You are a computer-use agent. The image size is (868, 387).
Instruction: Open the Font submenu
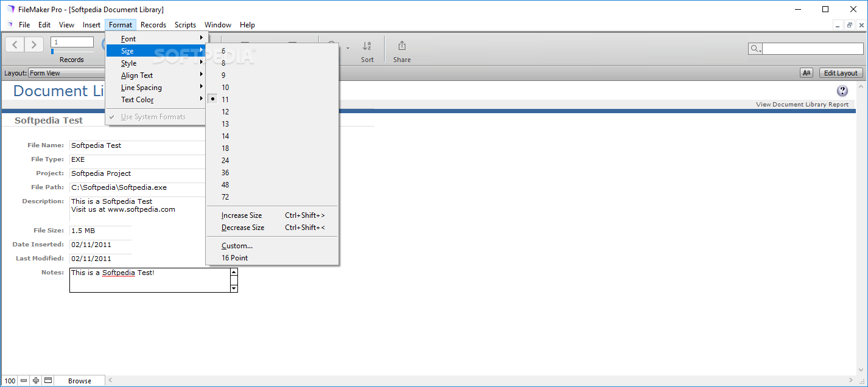click(x=156, y=39)
